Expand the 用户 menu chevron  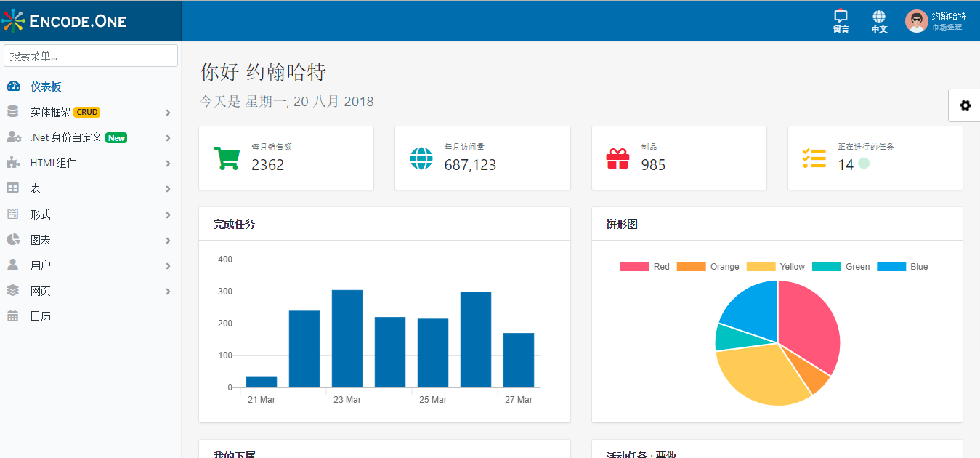pyautogui.click(x=168, y=266)
